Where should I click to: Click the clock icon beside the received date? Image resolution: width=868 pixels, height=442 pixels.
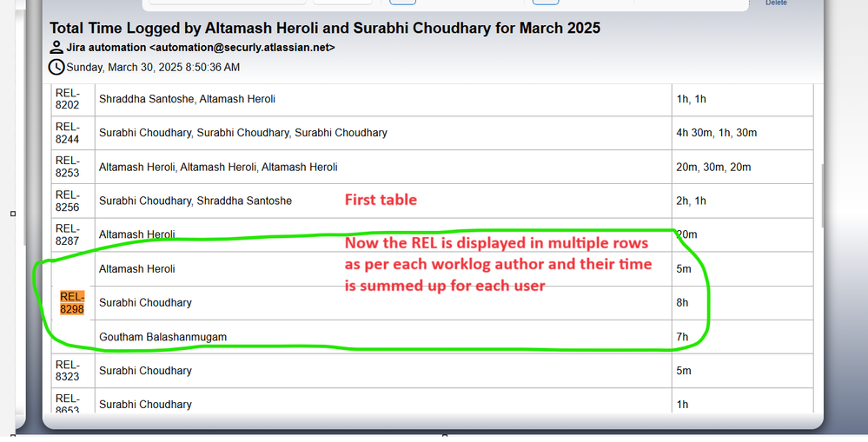click(x=56, y=68)
